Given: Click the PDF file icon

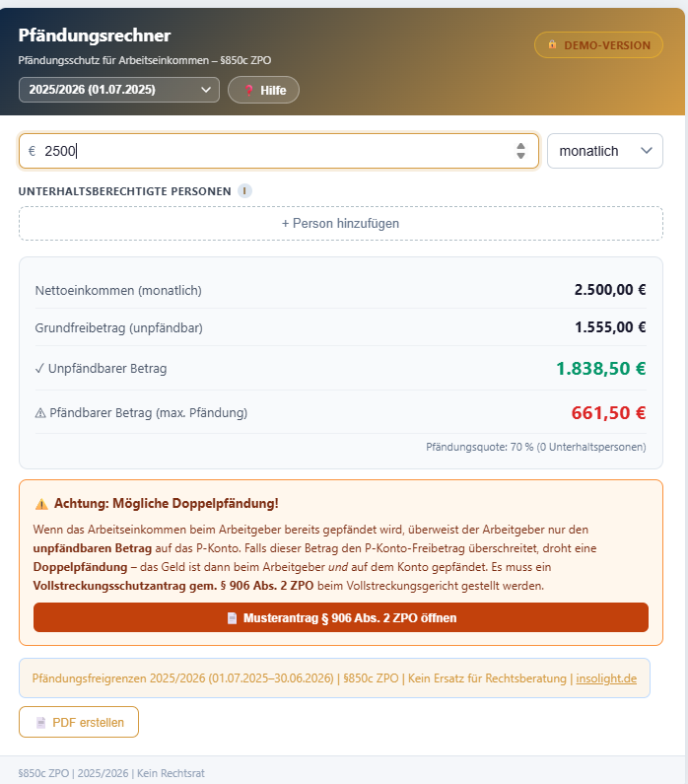Looking at the screenshot, I should coord(41,723).
